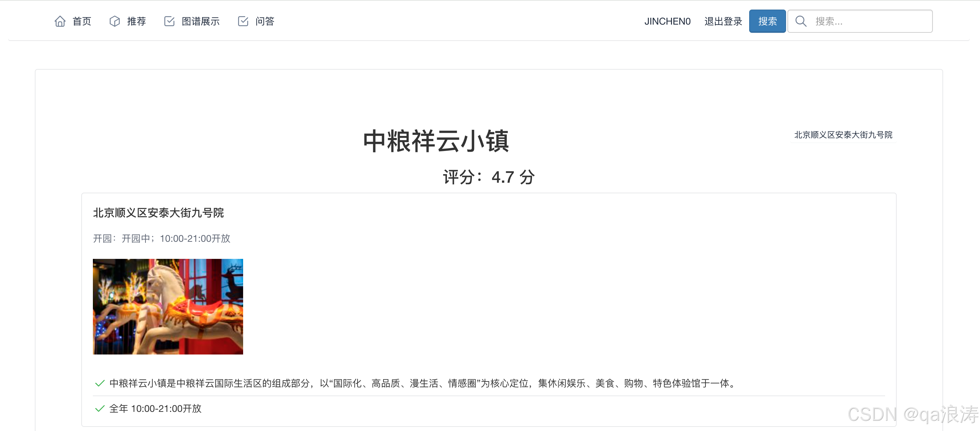
Task: Click bold card heading 北京顺义区安泰大街九号院
Action: (x=159, y=213)
